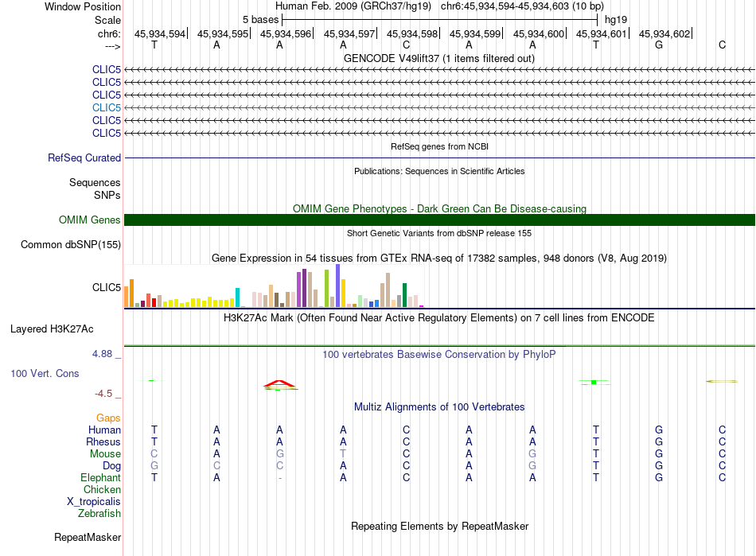Screen dimensions: 756x556
Task: Open Multiz Alignments of 100 Vertebrates title
Action: pos(439,406)
